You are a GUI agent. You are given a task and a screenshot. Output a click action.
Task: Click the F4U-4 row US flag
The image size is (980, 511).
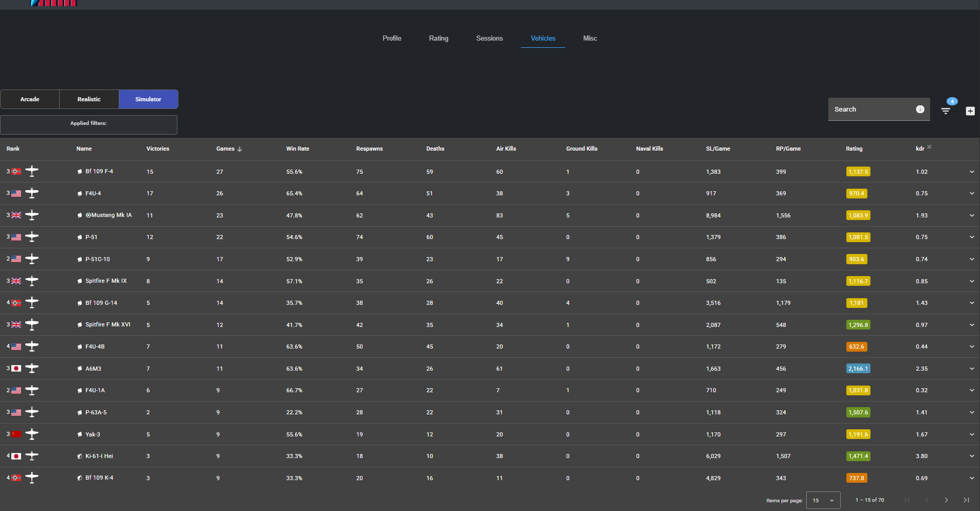(16, 193)
